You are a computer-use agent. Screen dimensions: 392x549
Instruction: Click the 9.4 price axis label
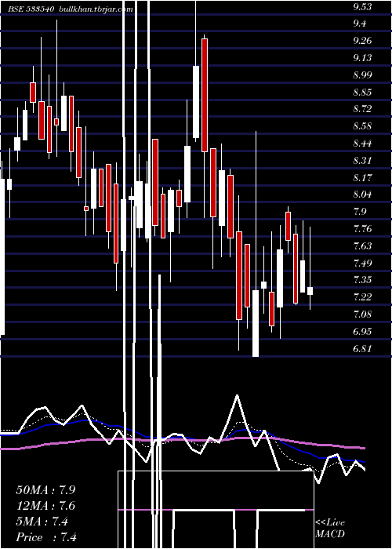pos(360,24)
